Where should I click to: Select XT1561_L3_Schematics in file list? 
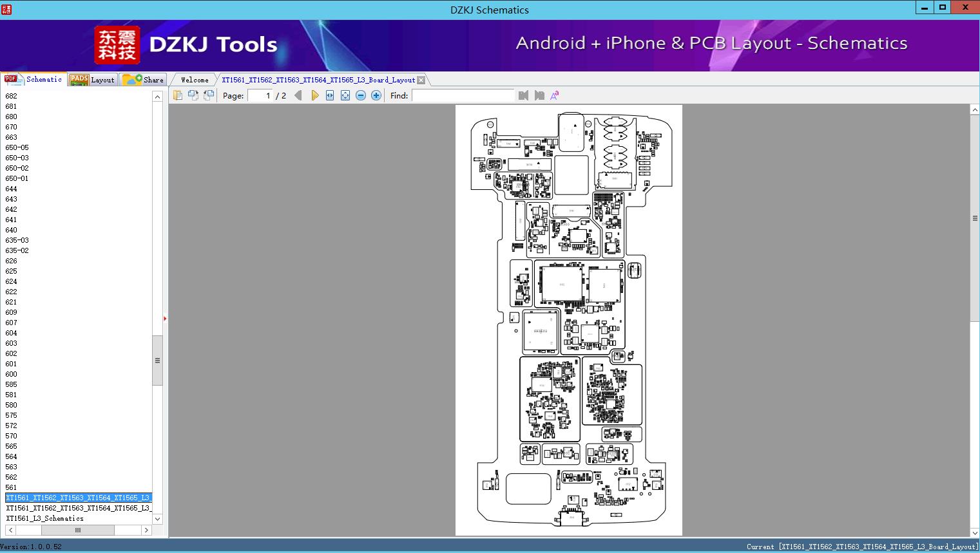pyautogui.click(x=45, y=518)
